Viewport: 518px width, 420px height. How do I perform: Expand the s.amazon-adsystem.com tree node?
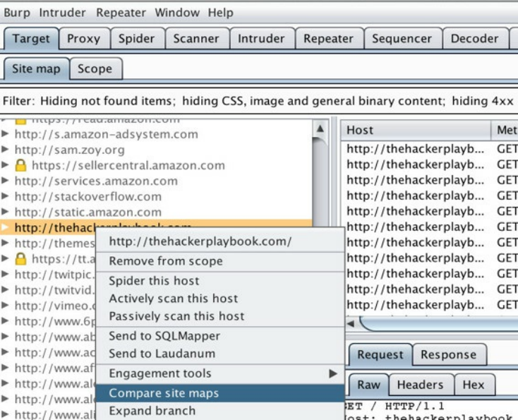pyautogui.click(x=5, y=134)
